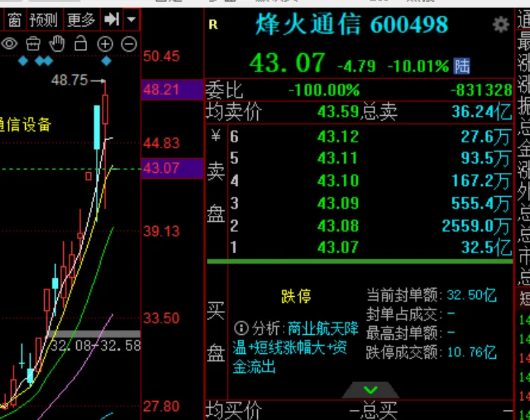
Task: Click sell level 1 price 43.07
Action: [x=337, y=247]
